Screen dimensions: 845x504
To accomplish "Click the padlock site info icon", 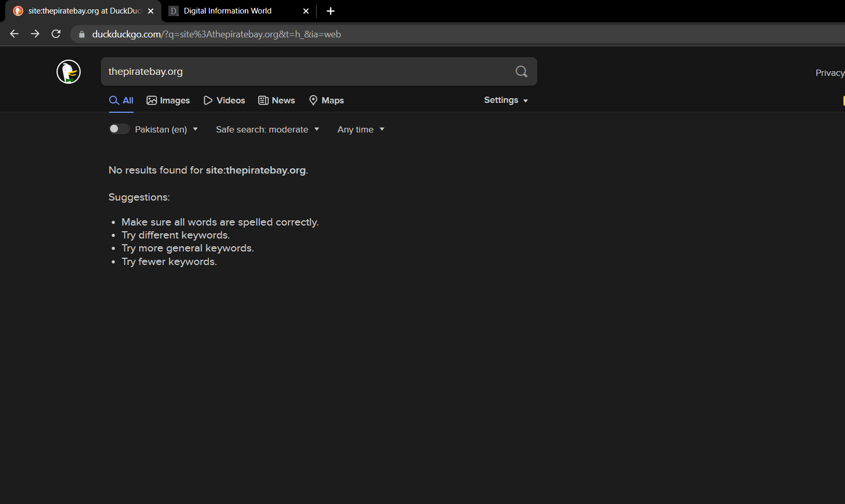I will [x=82, y=34].
